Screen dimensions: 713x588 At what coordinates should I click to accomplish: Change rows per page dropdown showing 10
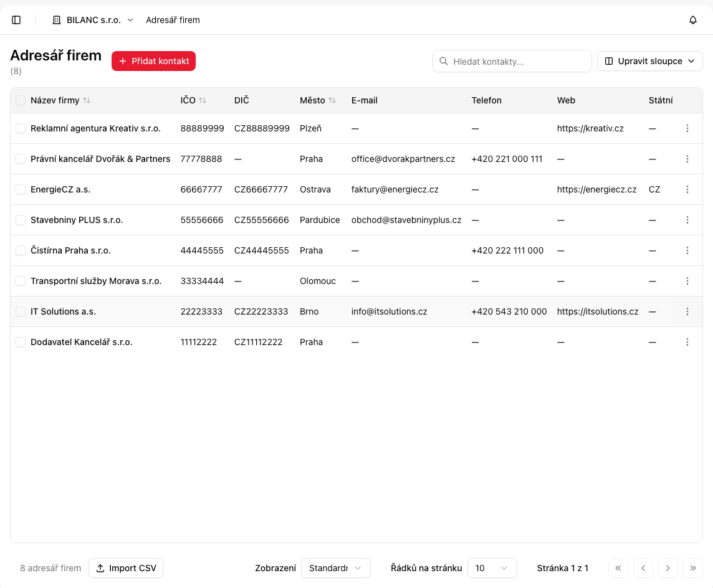[492, 568]
